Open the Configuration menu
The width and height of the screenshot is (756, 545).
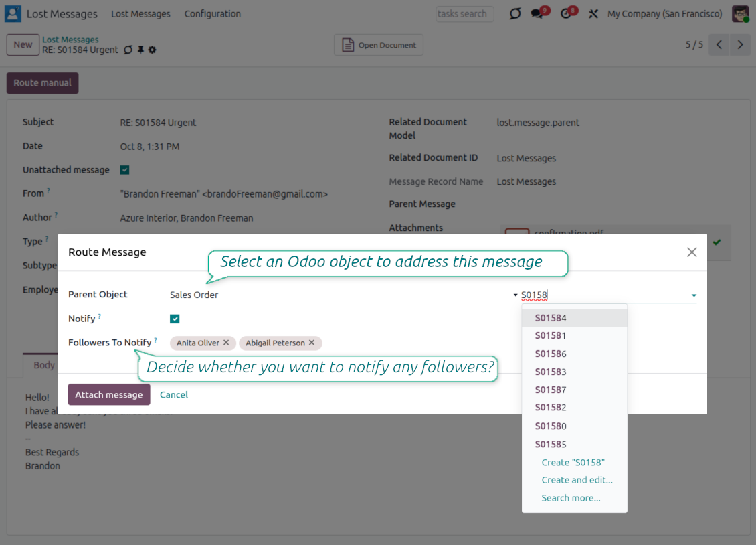pyautogui.click(x=212, y=14)
